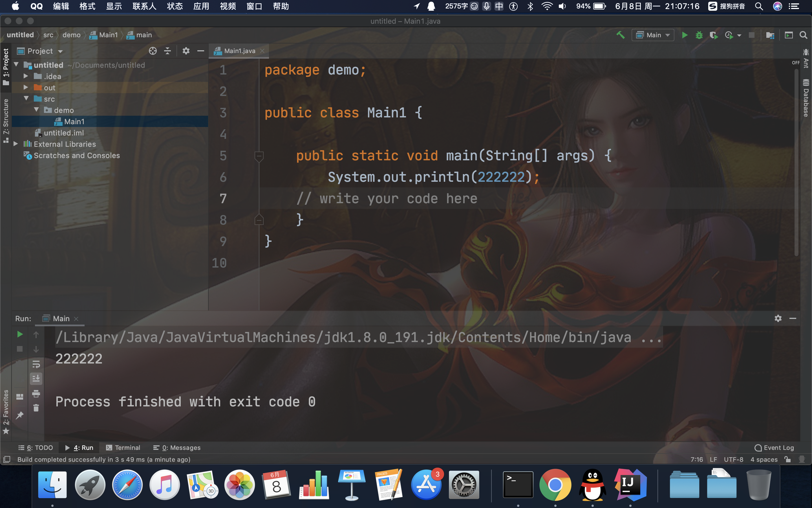The width and height of the screenshot is (812, 508).
Task: Switch to the 4: Run tool tab
Action: [x=80, y=448]
